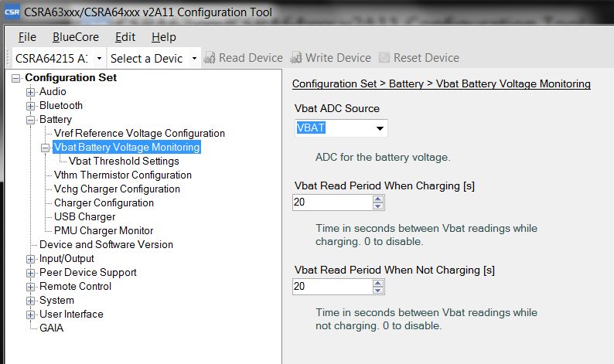
Task: Select Vbat Threshold Settings in tree
Action: pyautogui.click(x=124, y=162)
